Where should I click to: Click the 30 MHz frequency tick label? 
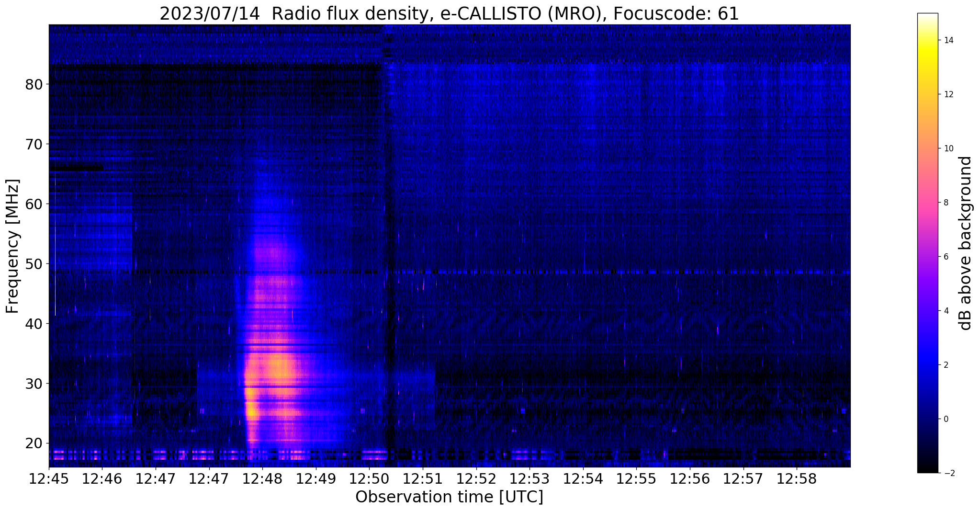[34, 384]
